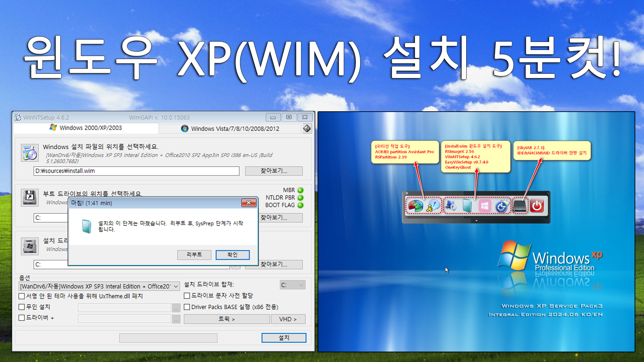This screenshot has height=362, width=644.
Task: Open the 설치 드라이브 탑재 C: dropdown
Action: click(292, 285)
